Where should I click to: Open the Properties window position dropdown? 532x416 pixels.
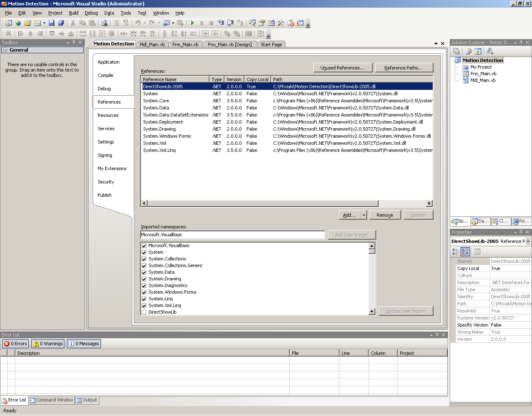click(x=515, y=232)
